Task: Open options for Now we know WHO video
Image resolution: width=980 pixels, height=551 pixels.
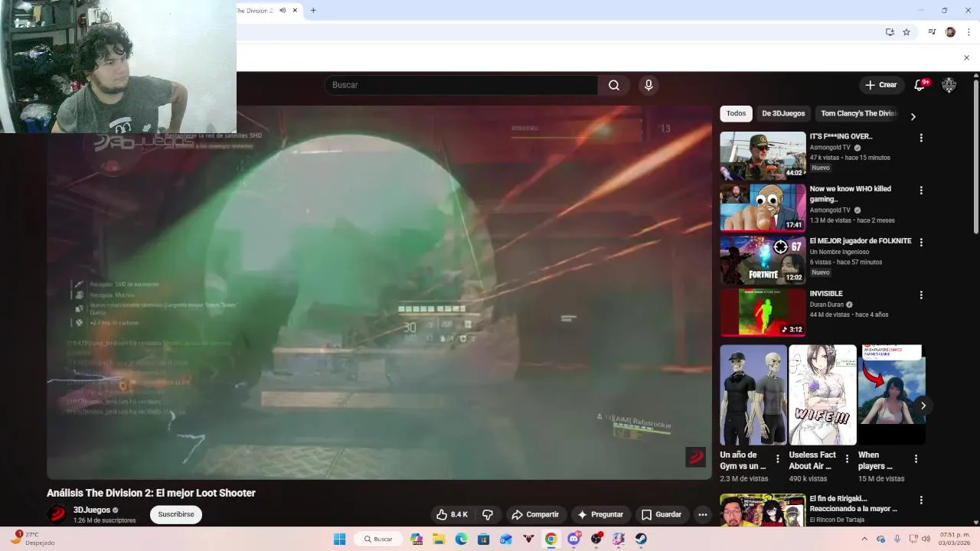Action: [921, 190]
